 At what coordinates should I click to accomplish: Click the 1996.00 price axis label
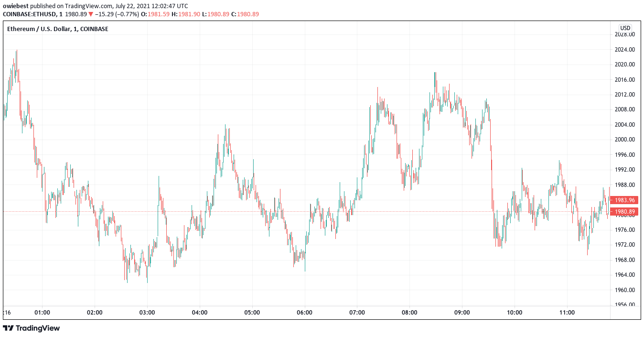(625, 155)
